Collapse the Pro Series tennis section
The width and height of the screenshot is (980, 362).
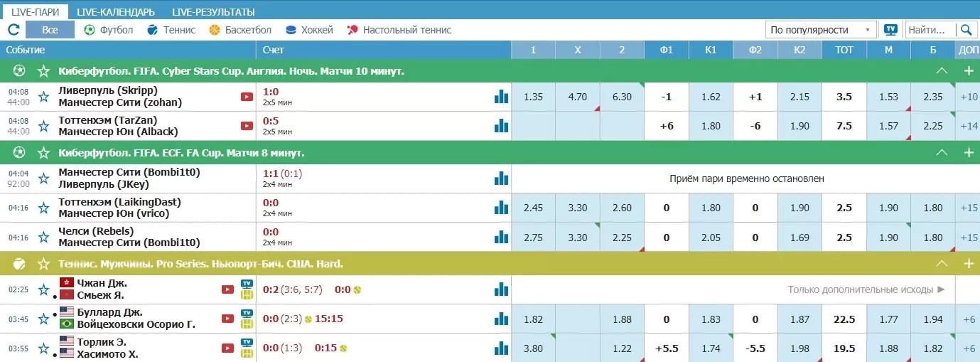[942, 264]
